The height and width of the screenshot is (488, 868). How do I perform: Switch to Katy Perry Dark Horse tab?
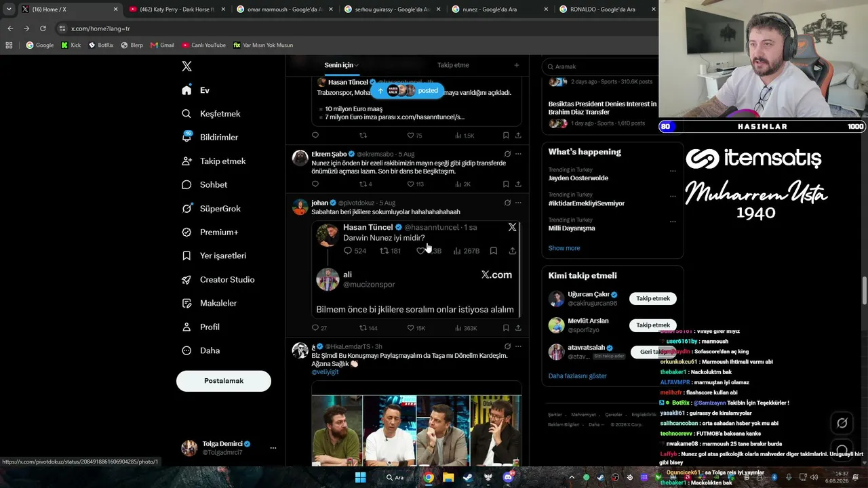(x=177, y=9)
